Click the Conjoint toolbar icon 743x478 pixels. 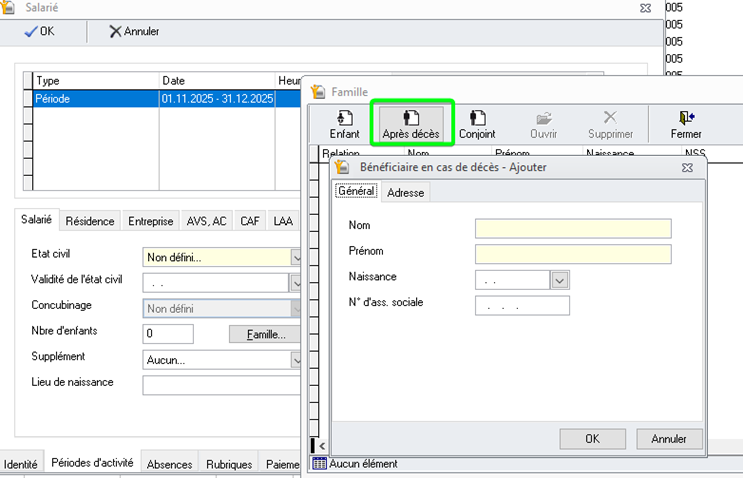click(477, 118)
